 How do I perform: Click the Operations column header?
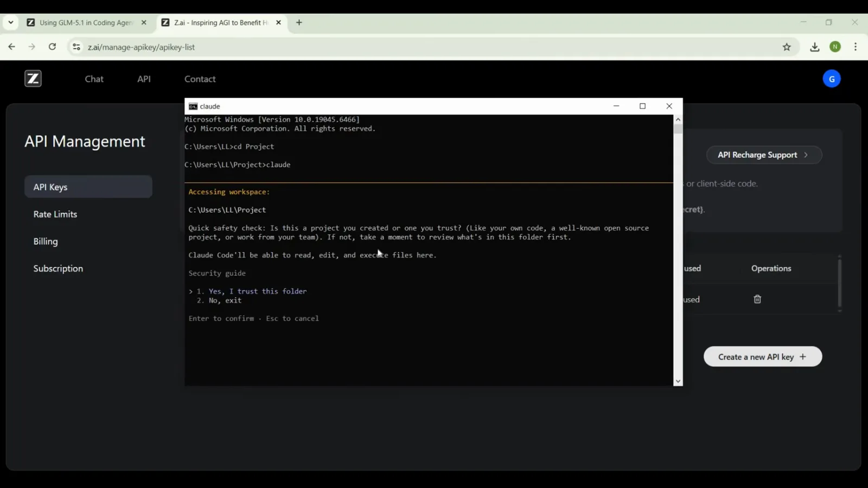point(771,268)
